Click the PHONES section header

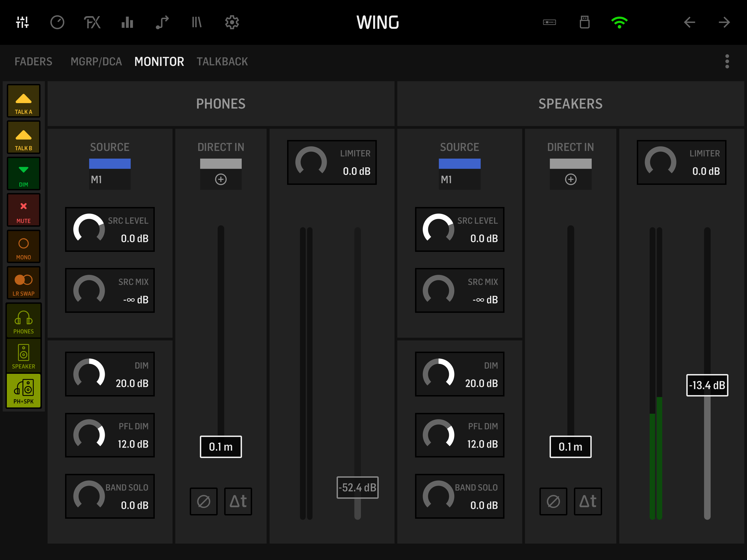coord(221,104)
